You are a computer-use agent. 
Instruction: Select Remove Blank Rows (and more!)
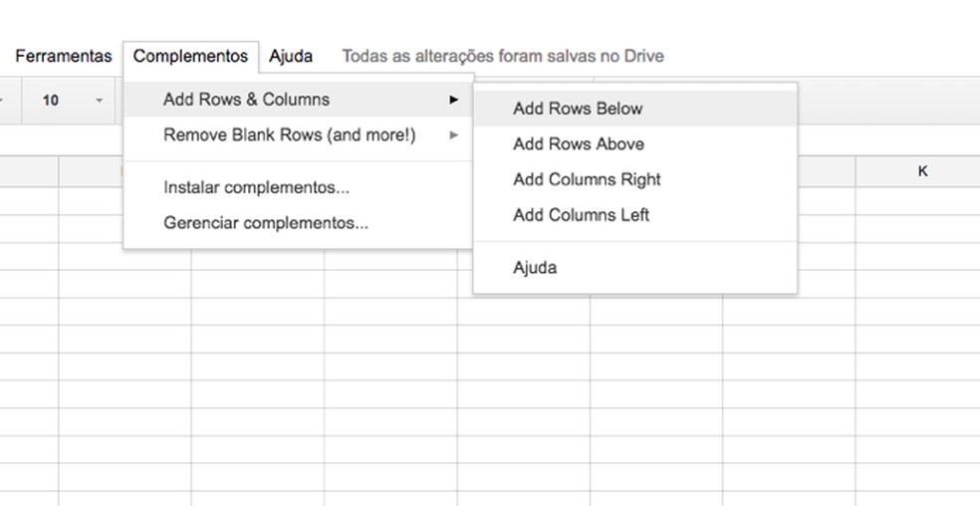[289, 135]
